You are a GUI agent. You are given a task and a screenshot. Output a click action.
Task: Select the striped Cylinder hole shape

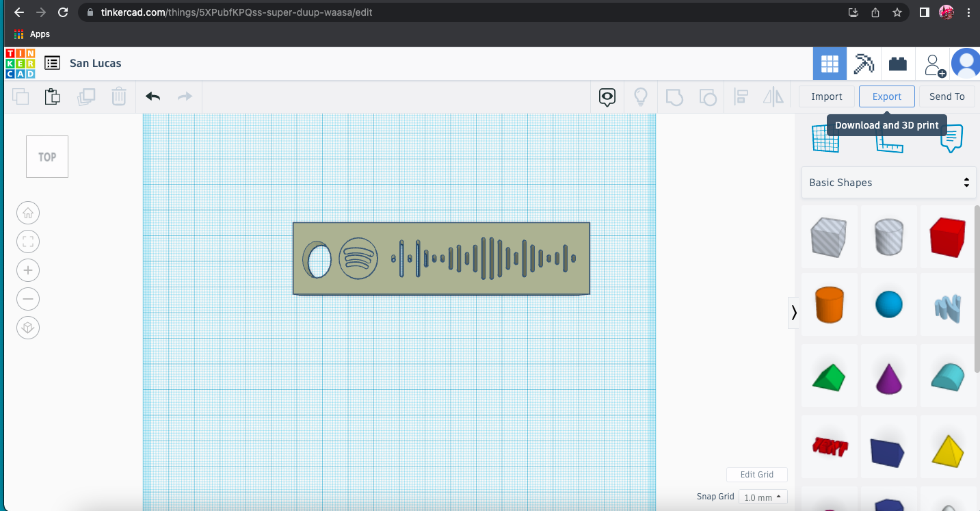coord(889,237)
